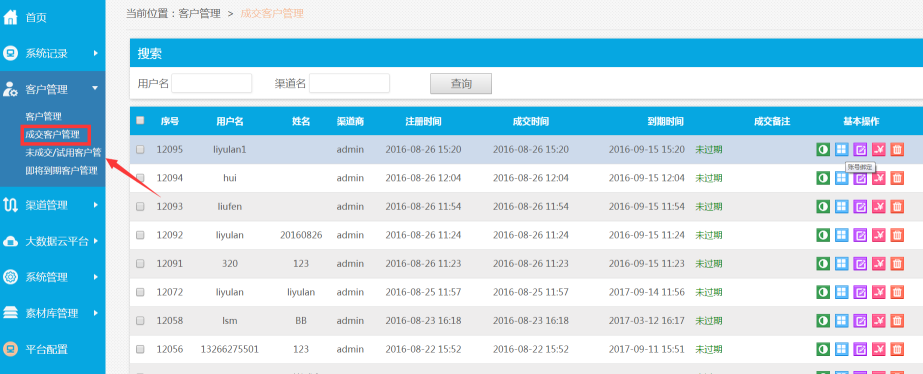Click the pink yen icon in row 12092
The width and height of the screenshot is (923, 374).
click(878, 235)
